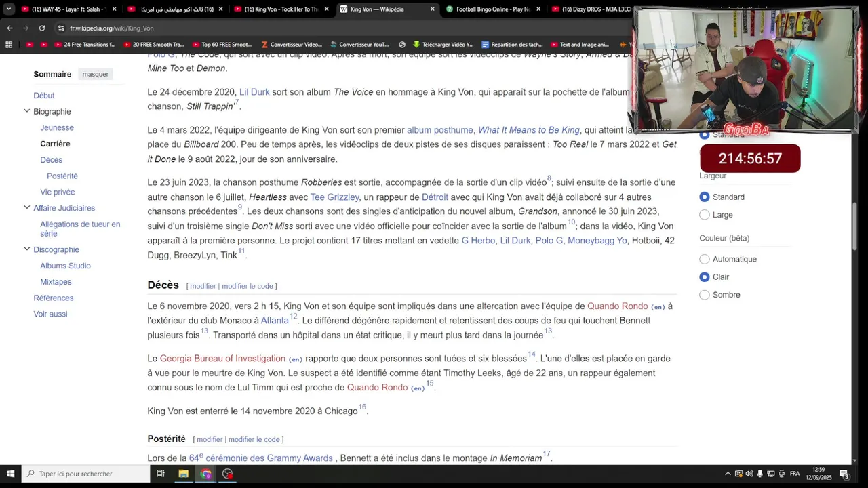Screen dimensions: 868x488
Task: Open the 'Télécharger Vidéo Y...' bookmark
Action: (x=443, y=45)
